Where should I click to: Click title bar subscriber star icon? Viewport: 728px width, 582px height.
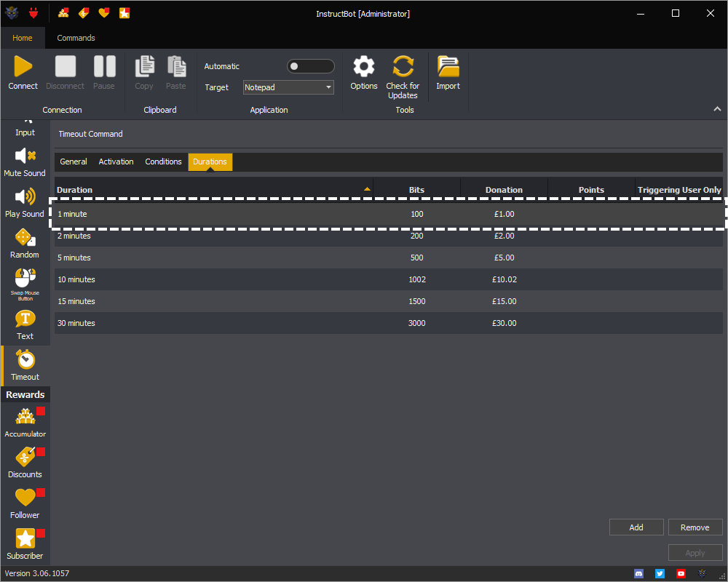(x=124, y=13)
